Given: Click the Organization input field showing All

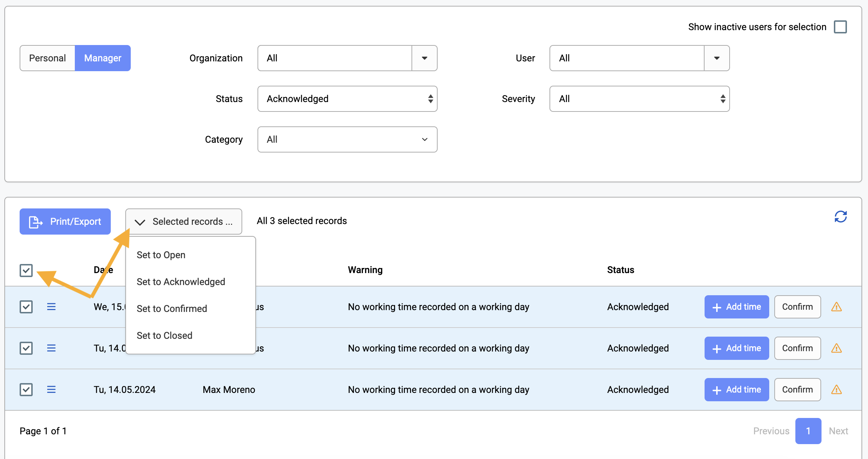Looking at the screenshot, I should coord(334,58).
